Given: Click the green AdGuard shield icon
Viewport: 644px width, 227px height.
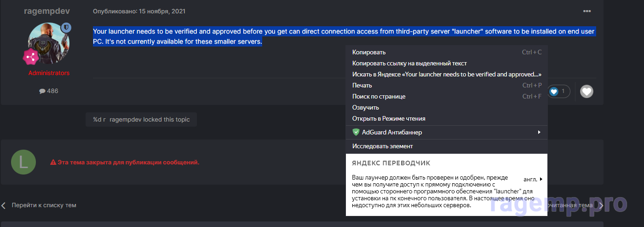Looking at the screenshot, I should 356,132.
